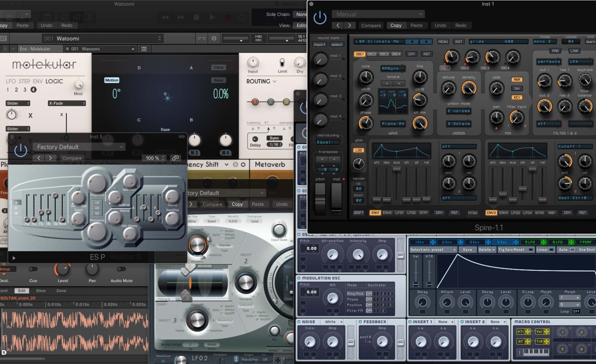Viewport: 596px width, 364px height.
Task: Enable the LOG glide button in Spire
Action: pos(359,150)
